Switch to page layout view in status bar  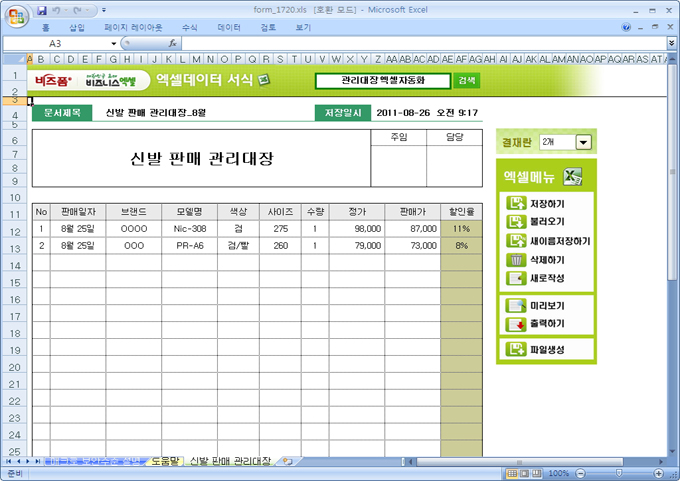525,473
